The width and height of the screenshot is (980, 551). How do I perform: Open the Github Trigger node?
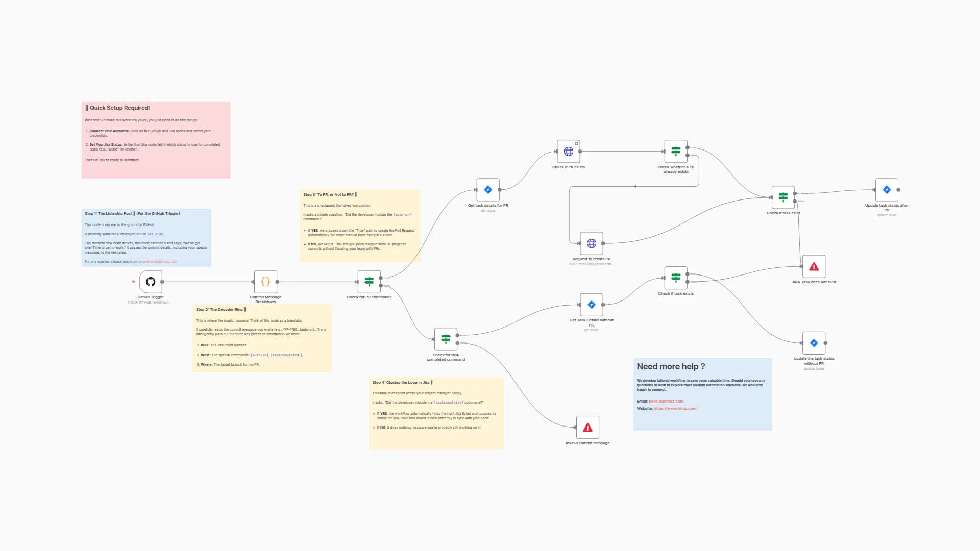[x=151, y=281]
